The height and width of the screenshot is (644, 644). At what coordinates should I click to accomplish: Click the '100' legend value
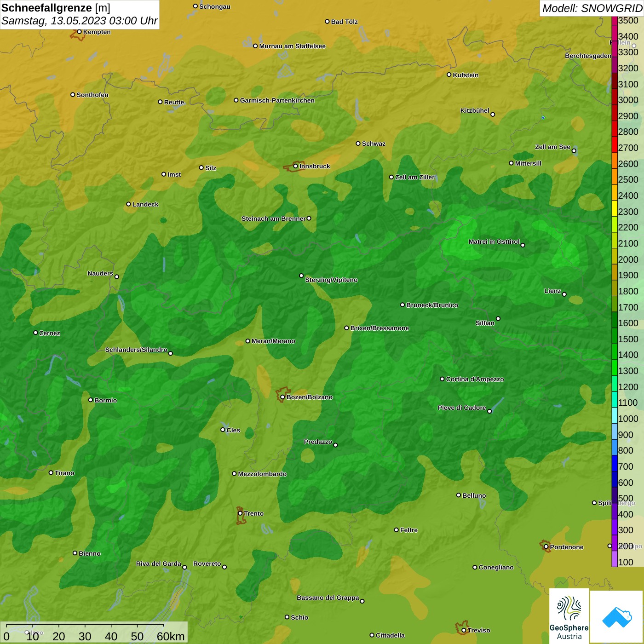626,562
